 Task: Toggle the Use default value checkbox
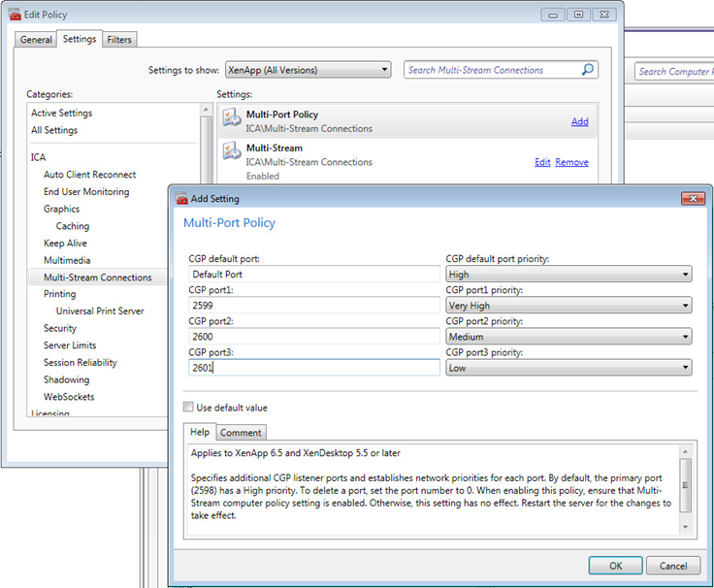(x=188, y=407)
